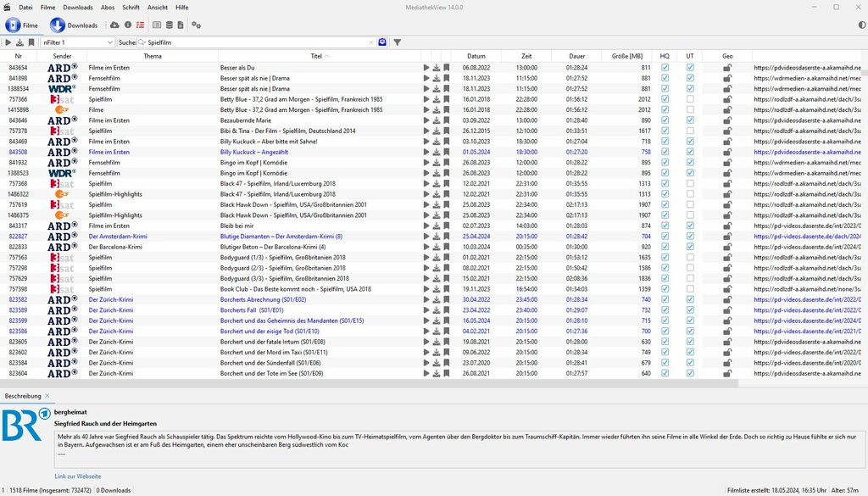
Task: Open settings via the gears icon
Action: click(x=197, y=25)
